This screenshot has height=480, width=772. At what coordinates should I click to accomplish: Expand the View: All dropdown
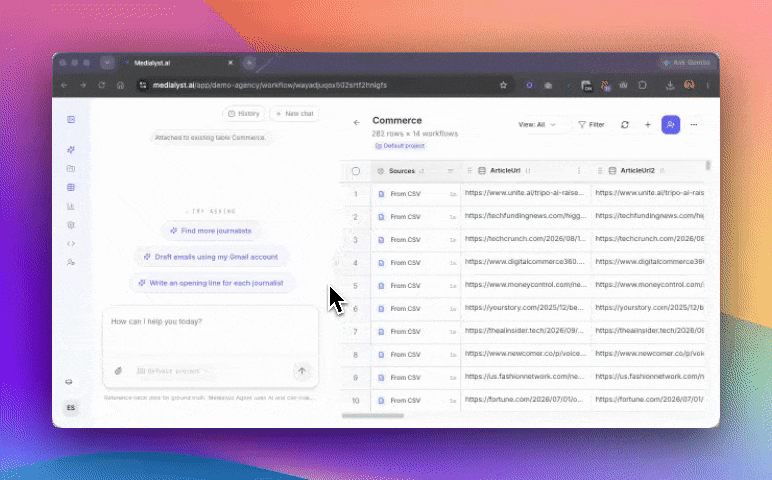pos(537,125)
